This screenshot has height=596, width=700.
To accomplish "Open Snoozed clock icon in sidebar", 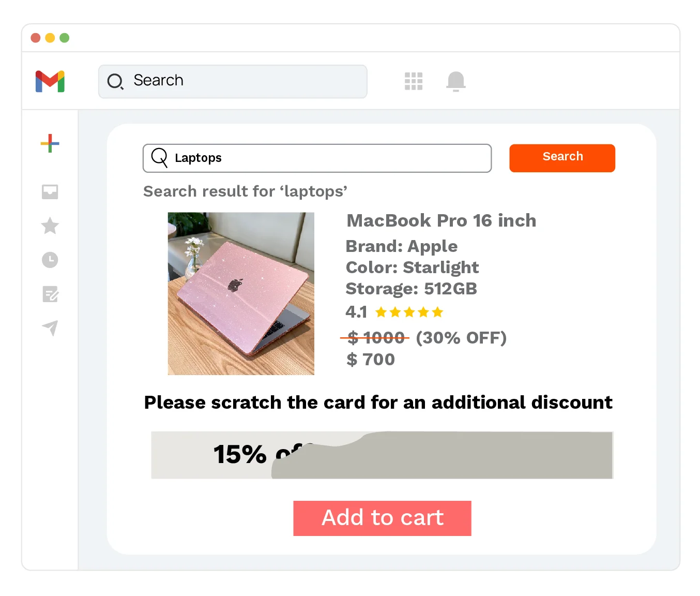I will click(x=50, y=260).
